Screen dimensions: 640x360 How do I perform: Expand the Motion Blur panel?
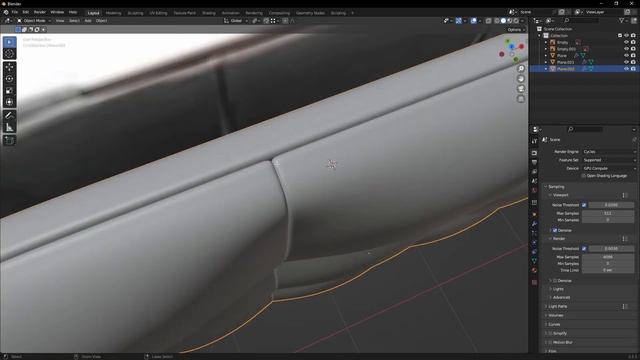pyautogui.click(x=562, y=342)
